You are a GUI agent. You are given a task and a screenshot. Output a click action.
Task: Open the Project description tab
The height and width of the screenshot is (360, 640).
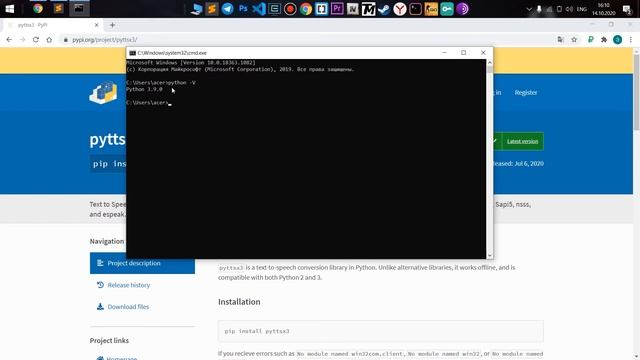point(142,263)
